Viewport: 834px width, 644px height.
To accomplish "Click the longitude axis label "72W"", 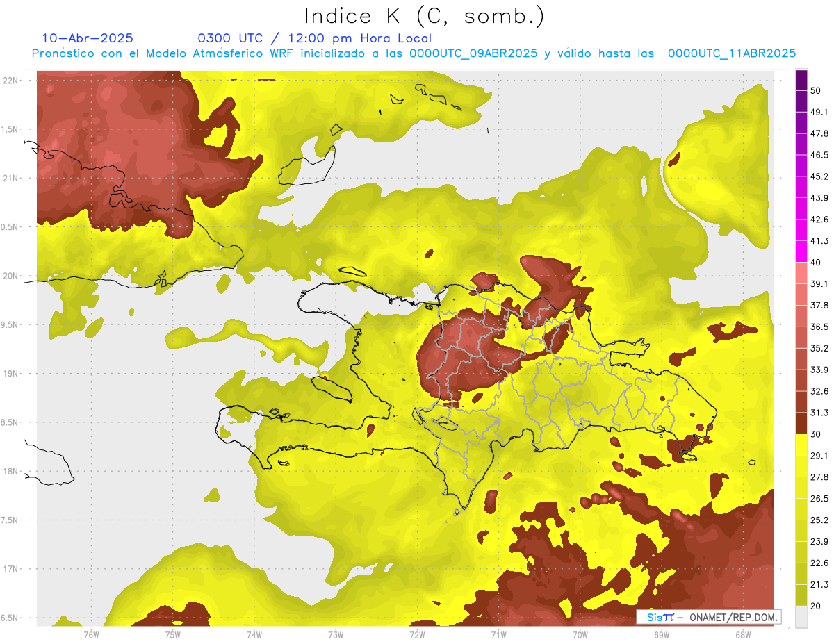I will pyautogui.click(x=416, y=634).
